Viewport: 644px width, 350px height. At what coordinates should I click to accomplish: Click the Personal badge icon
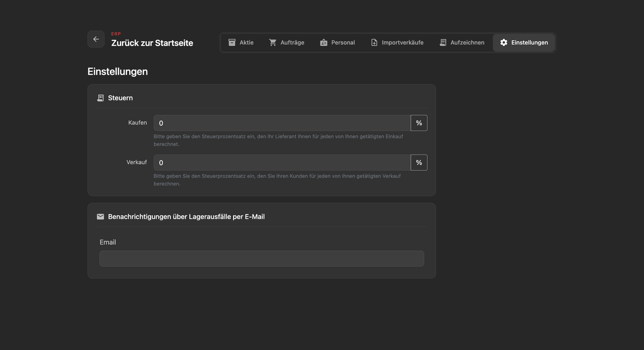tap(324, 42)
